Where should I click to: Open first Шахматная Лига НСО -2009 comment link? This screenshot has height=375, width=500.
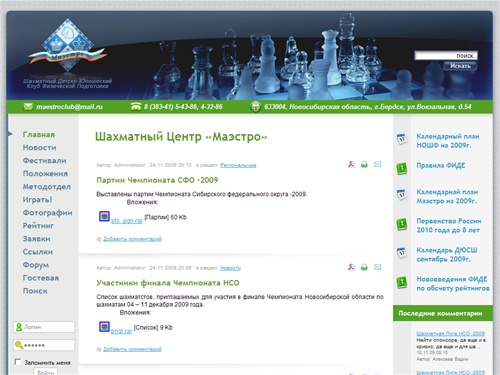450,333
